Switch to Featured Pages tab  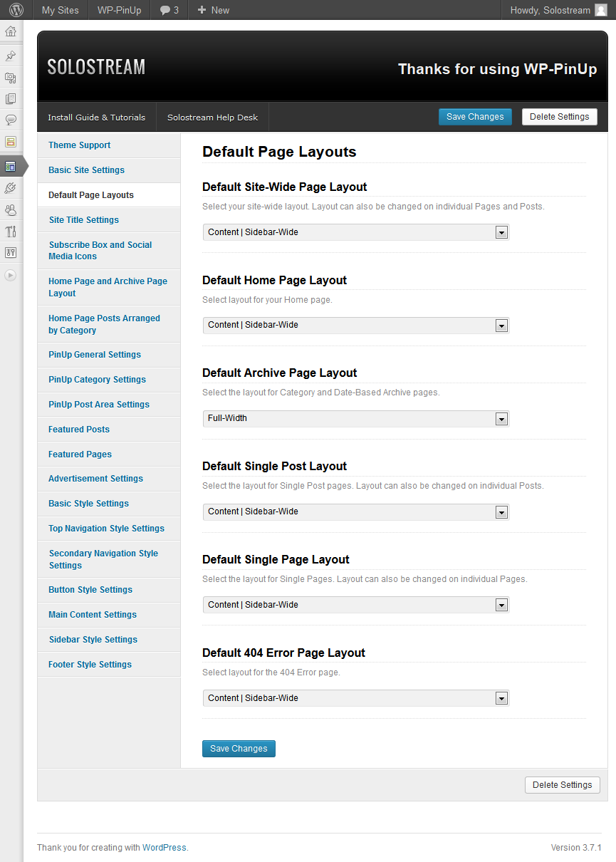click(x=109, y=455)
